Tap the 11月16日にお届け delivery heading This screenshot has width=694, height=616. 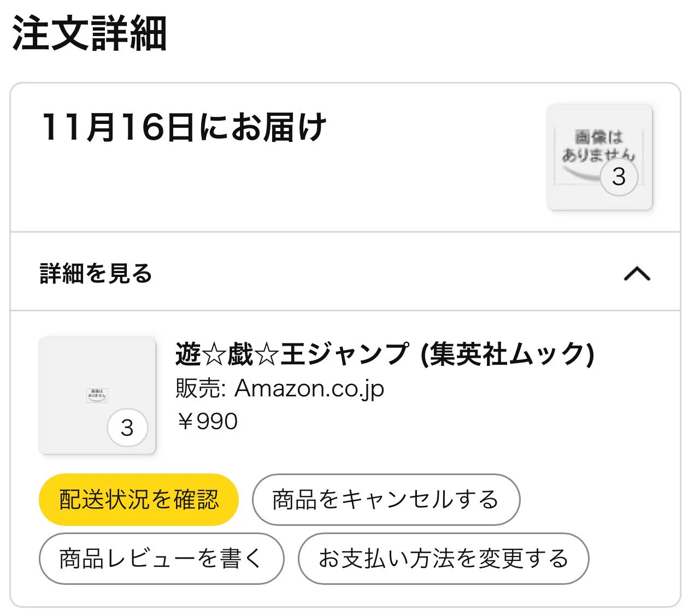pos(184,127)
